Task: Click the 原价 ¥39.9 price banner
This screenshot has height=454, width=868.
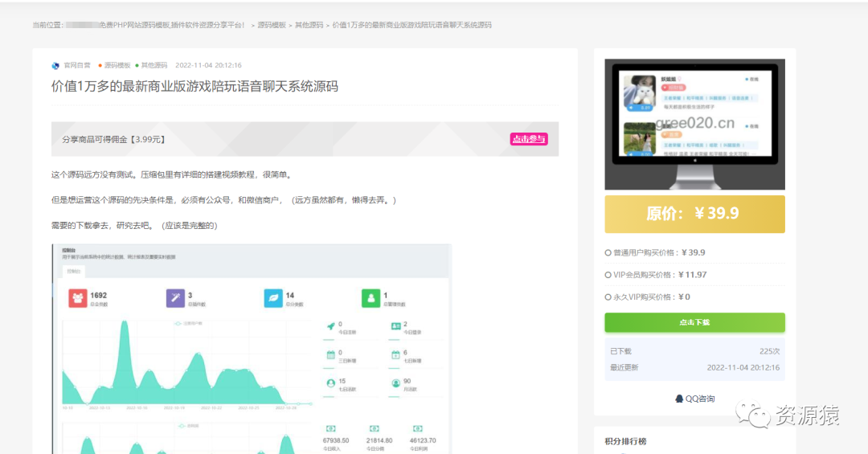Action: 694,214
